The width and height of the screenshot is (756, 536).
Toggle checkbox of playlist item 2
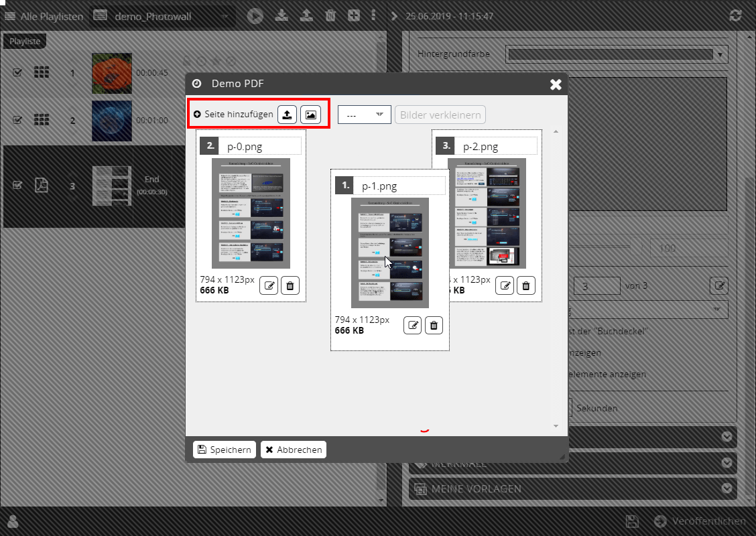18,120
